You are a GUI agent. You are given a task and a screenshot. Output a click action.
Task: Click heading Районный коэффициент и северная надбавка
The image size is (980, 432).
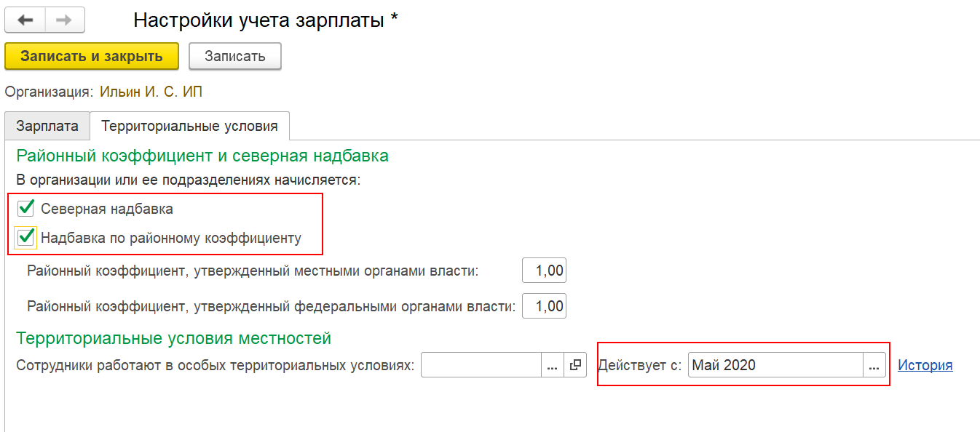(202, 155)
